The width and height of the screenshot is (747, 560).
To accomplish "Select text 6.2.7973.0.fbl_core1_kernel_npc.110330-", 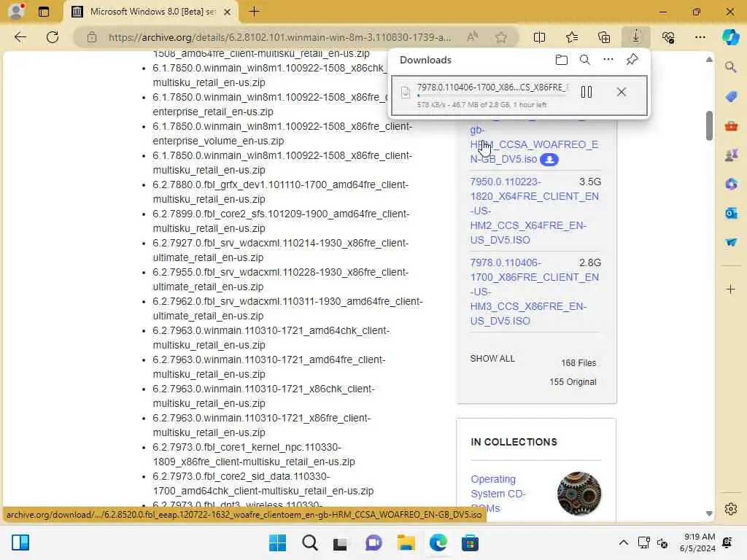I will click(247, 447).
